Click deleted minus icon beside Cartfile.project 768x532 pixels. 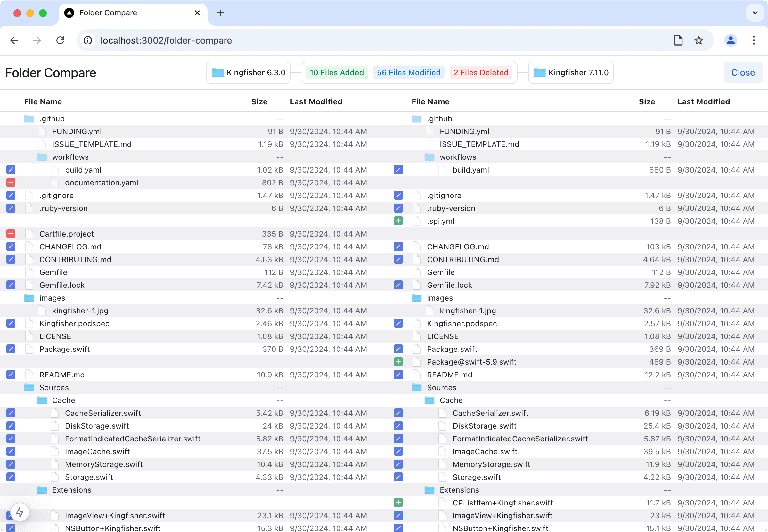click(11, 234)
